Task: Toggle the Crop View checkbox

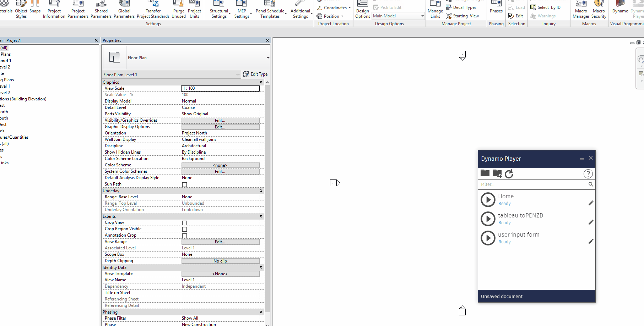Action: pos(184,223)
